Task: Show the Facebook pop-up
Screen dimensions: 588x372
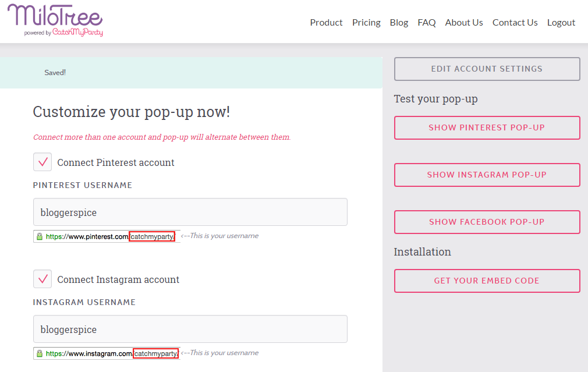Action: coord(487,222)
